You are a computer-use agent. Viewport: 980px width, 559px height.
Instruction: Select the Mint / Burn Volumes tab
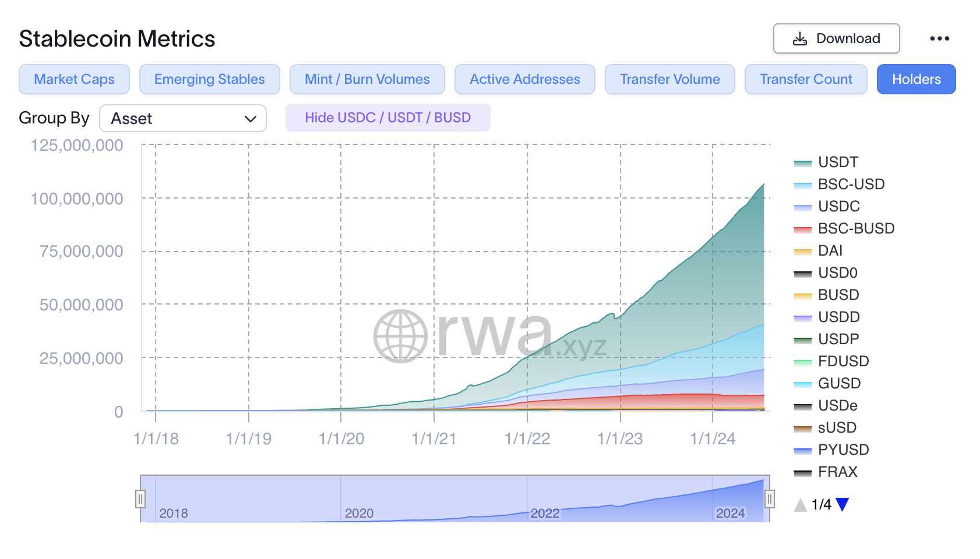[367, 79]
